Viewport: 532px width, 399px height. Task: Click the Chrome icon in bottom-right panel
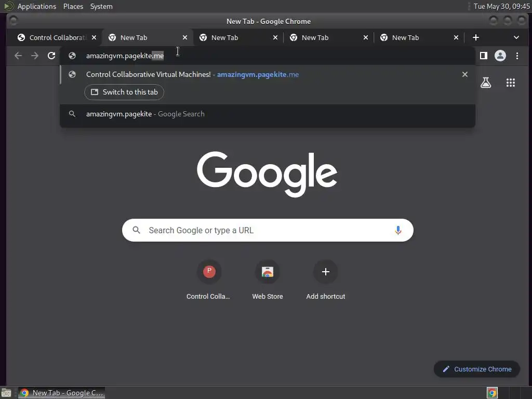point(492,393)
